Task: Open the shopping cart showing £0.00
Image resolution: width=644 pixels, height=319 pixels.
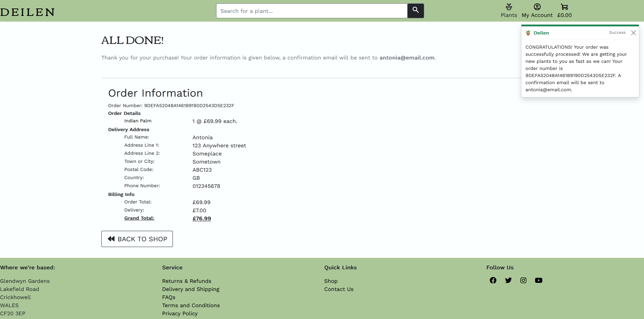Action: [564, 11]
